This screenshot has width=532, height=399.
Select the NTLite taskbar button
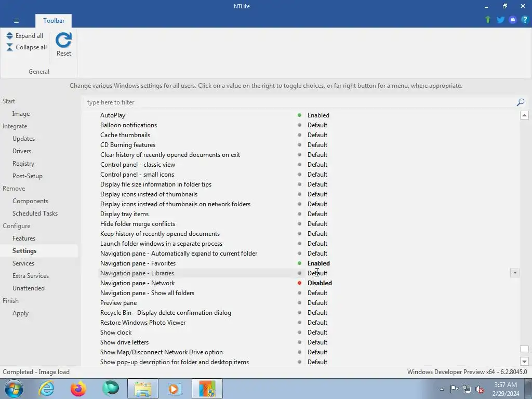(x=207, y=389)
